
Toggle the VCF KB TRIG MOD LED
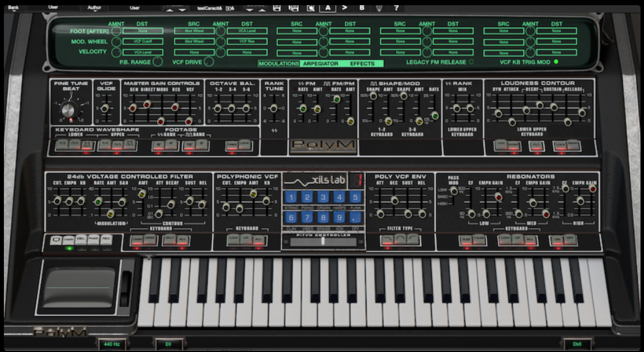point(556,62)
